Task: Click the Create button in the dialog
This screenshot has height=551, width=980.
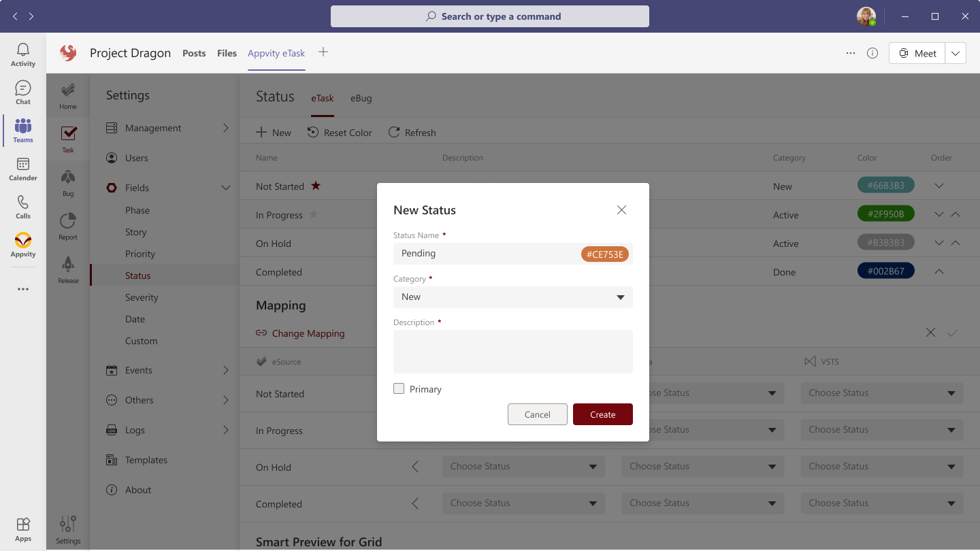Action: [602, 414]
